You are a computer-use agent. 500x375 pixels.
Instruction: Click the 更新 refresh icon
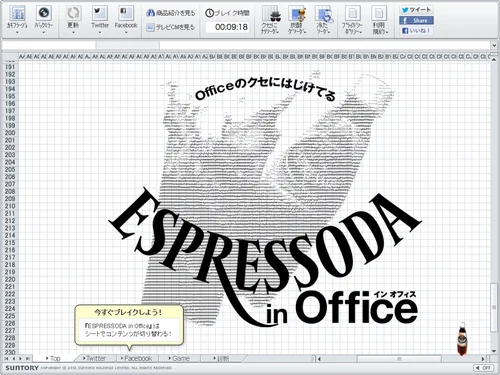[x=73, y=13]
